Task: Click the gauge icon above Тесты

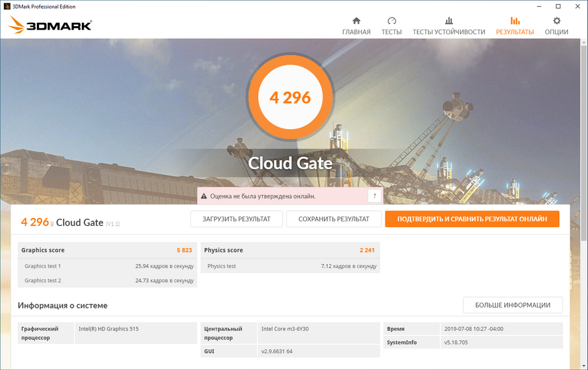Action: pos(392,21)
